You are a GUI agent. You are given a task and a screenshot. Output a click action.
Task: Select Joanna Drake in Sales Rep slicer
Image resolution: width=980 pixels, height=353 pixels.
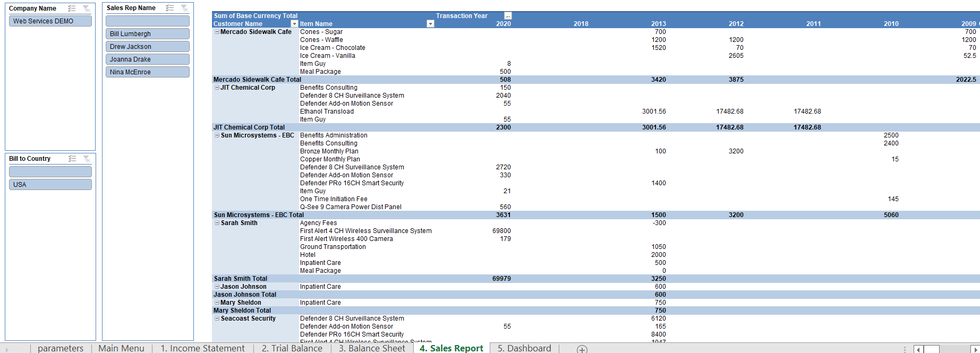(x=147, y=59)
